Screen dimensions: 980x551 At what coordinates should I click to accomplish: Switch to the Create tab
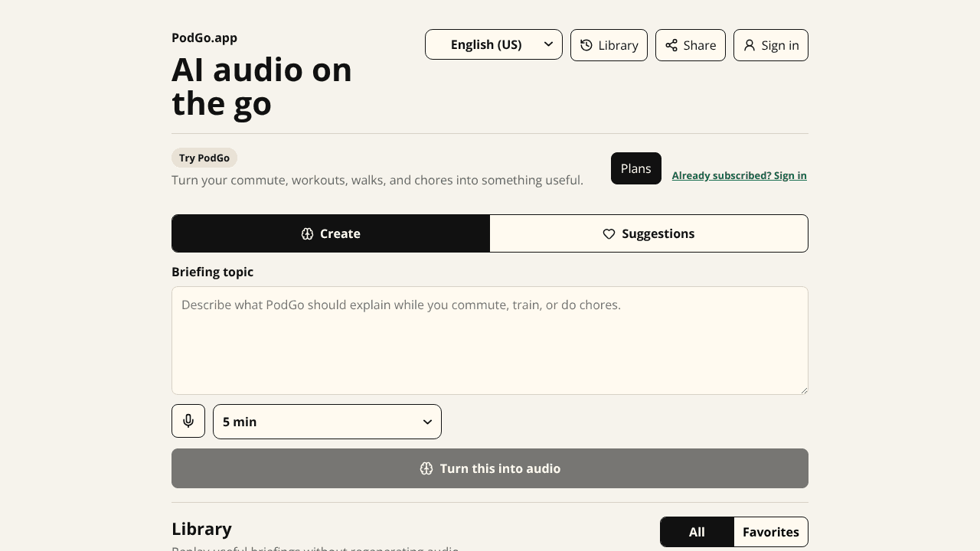click(331, 233)
